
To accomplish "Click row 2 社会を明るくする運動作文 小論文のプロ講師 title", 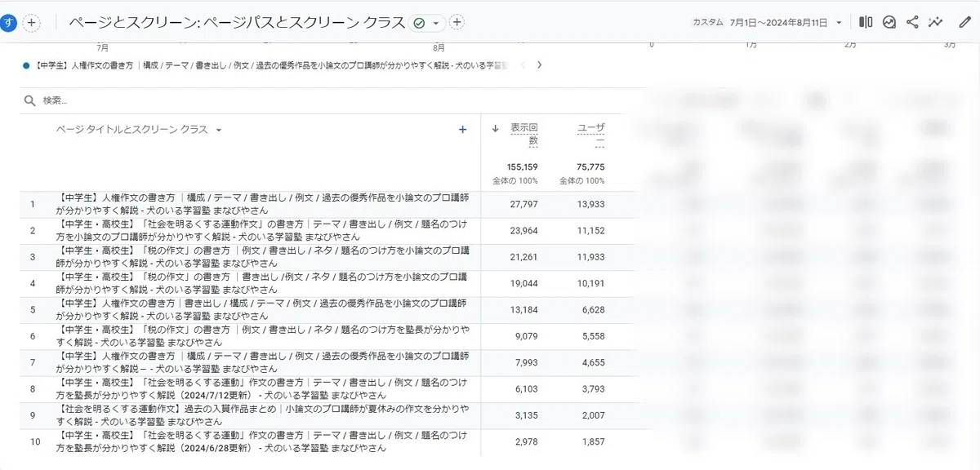I will [263, 230].
